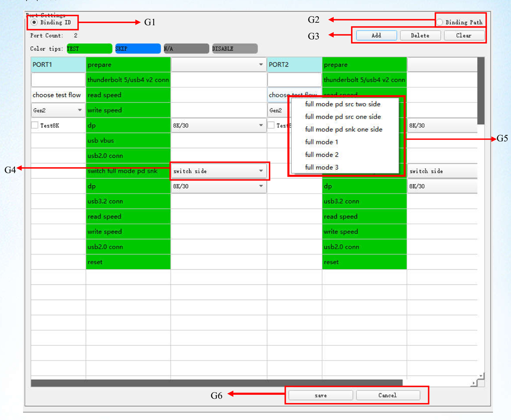Choose full mode pd src two side
This screenshot has height=420, width=511.
click(x=342, y=104)
